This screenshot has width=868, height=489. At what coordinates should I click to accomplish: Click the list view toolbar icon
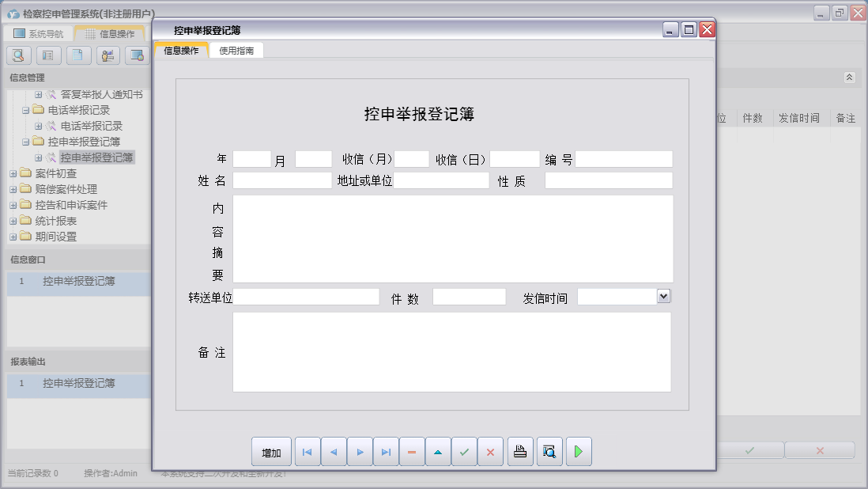coord(48,55)
